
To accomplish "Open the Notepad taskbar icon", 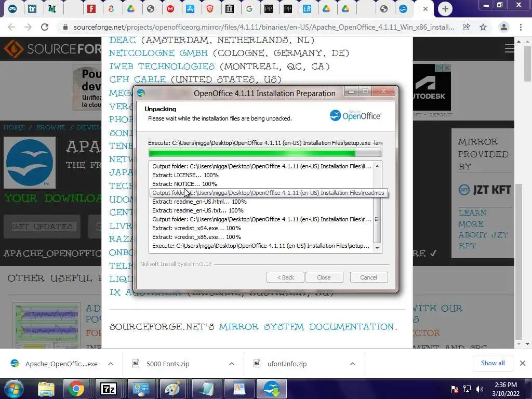I will point(206,389).
